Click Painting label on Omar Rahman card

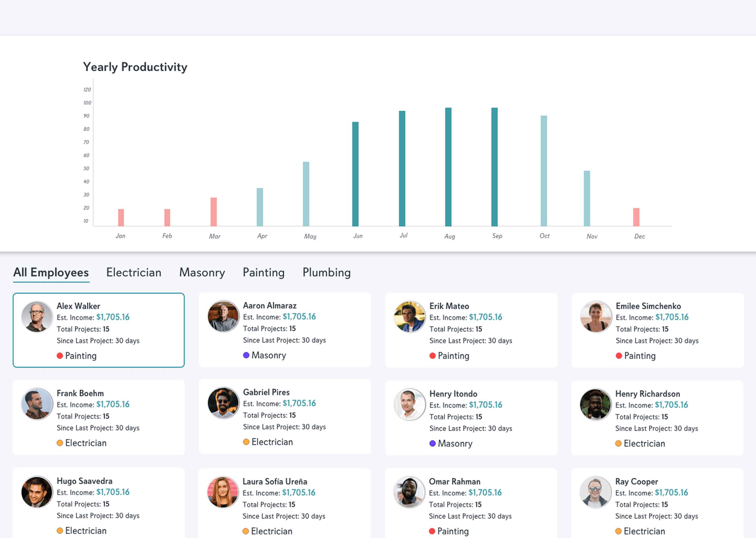453,531
